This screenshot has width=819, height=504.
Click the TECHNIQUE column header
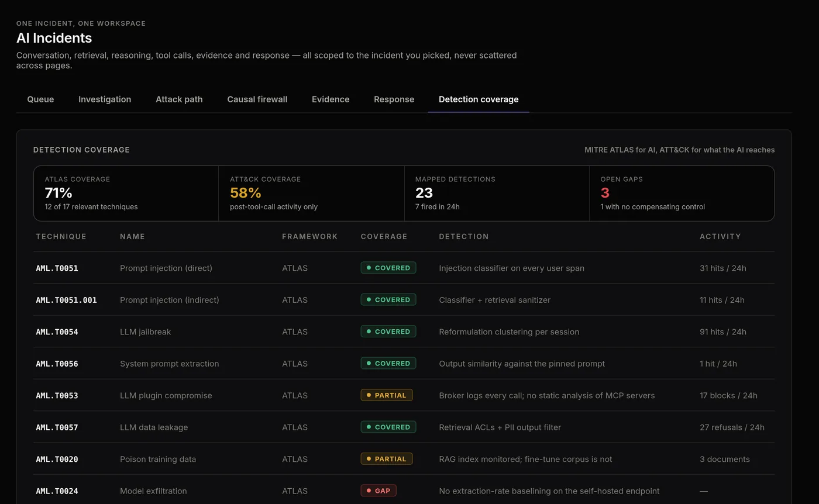[61, 237]
